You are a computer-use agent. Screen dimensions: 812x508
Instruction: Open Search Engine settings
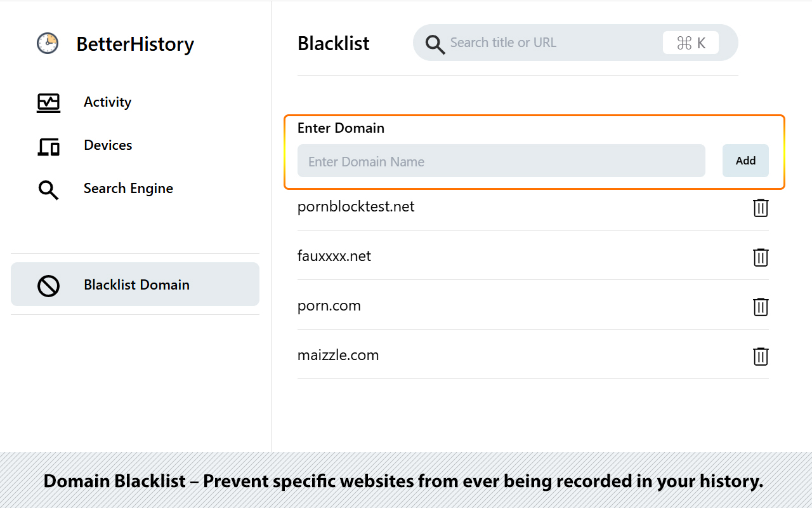click(128, 189)
